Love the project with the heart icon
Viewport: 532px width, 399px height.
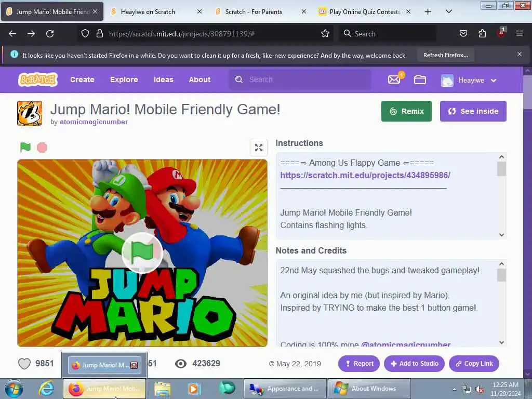point(24,364)
